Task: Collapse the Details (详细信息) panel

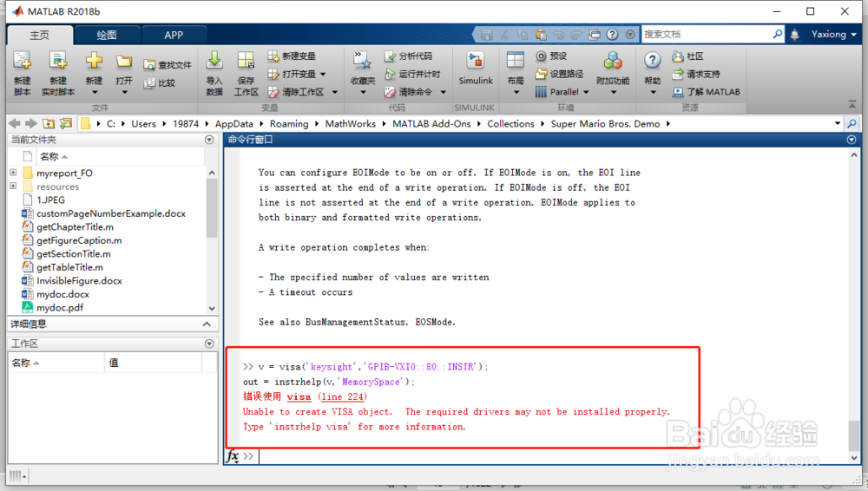Action: click(x=207, y=324)
